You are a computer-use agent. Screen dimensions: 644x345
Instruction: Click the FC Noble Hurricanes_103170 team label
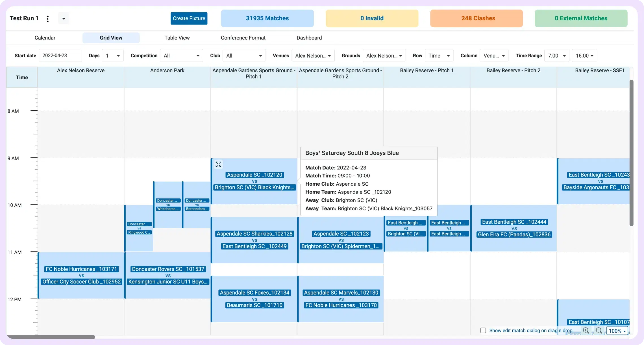pyautogui.click(x=341, y=305)
